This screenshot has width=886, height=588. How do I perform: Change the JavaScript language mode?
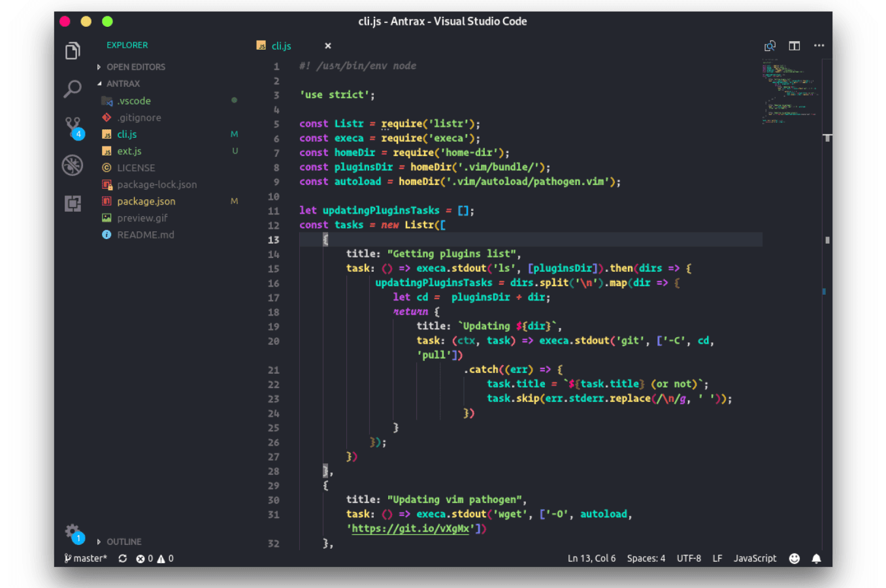tap(755, 559)
